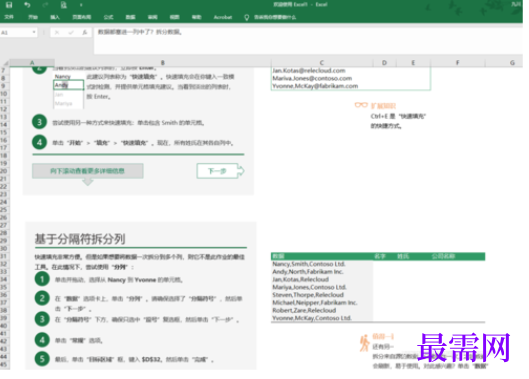Click Mariya.Jones@contoso.com cell

(312, 78)
